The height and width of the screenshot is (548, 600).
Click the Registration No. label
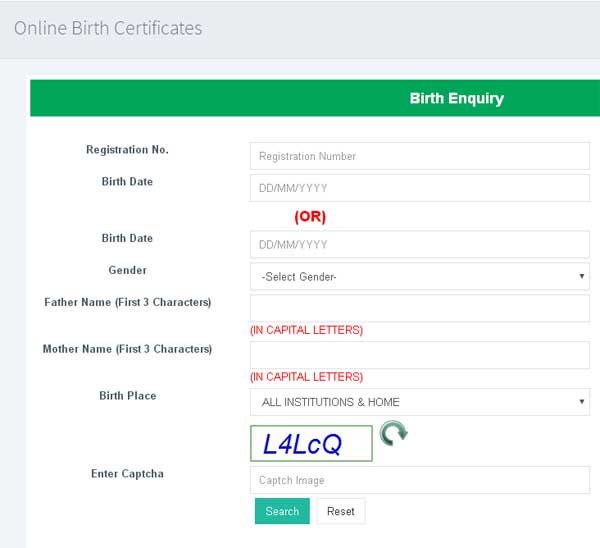click(x=127, y=150)
